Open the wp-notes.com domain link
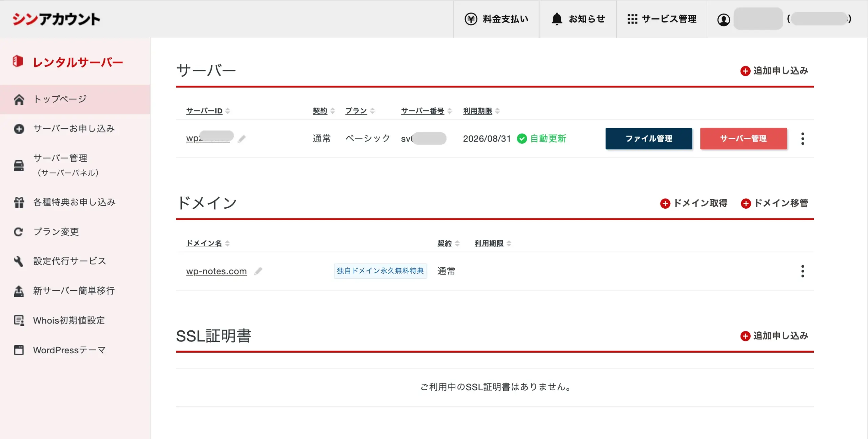 click(216, 271)
